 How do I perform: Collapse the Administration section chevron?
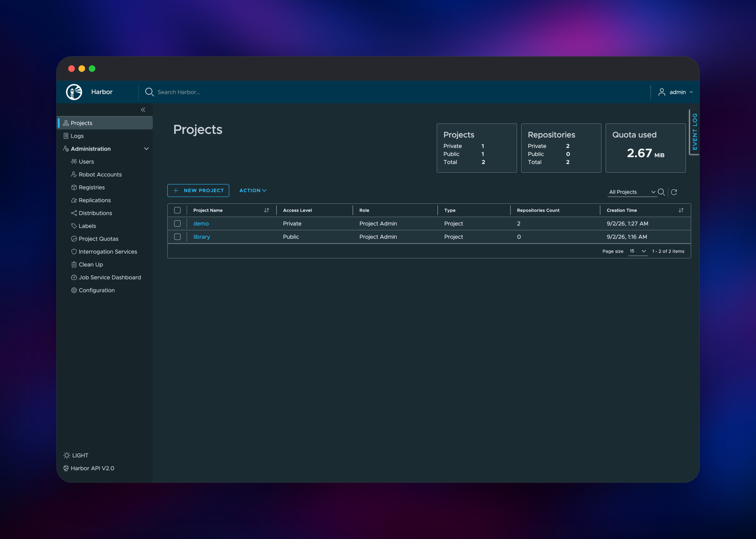(x=146, y=149)
